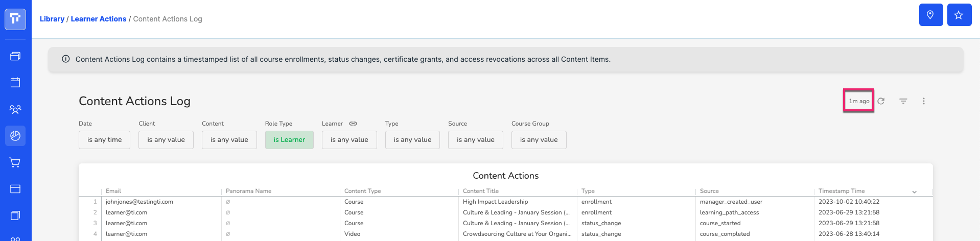Screen dimensions: 980x241
Task: Click the 'course_started' source cell
Action: pos(720,223)
